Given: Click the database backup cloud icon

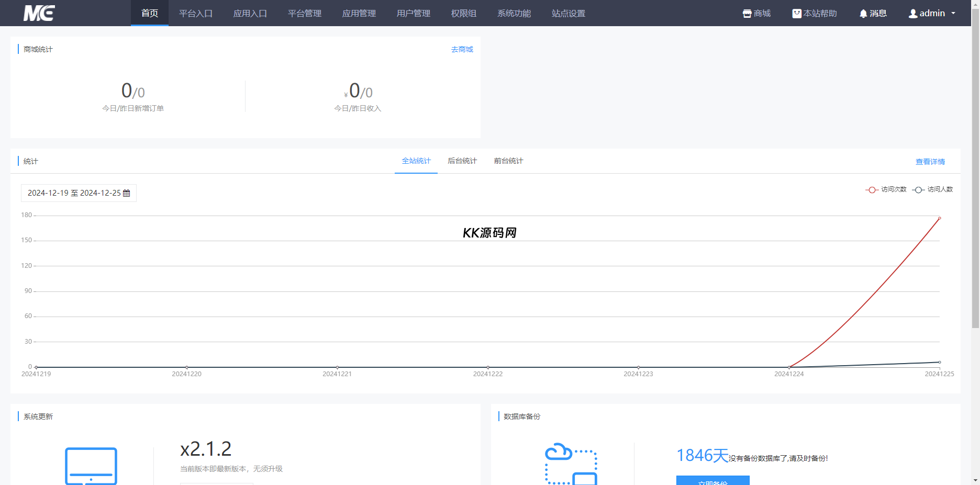Looking at the screenshot, I should click(571, 464).
